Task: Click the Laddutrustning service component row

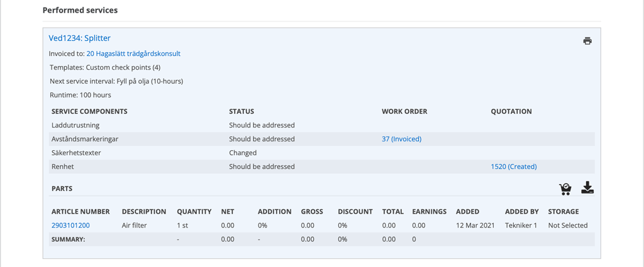Action: pyautogui.click(x=321, y=125)
